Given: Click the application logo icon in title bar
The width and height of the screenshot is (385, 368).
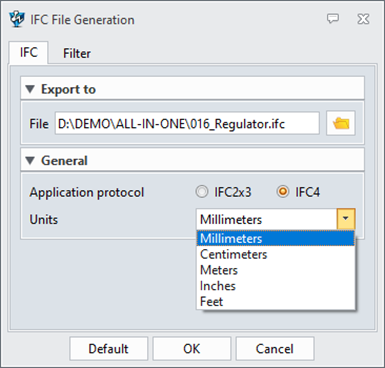Looking at the screenshot, I should coord(17,19).
